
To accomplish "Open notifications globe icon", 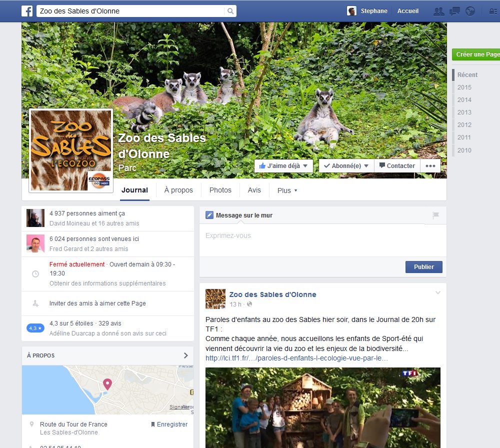I will pyautogui.click(x=470, y=11).
